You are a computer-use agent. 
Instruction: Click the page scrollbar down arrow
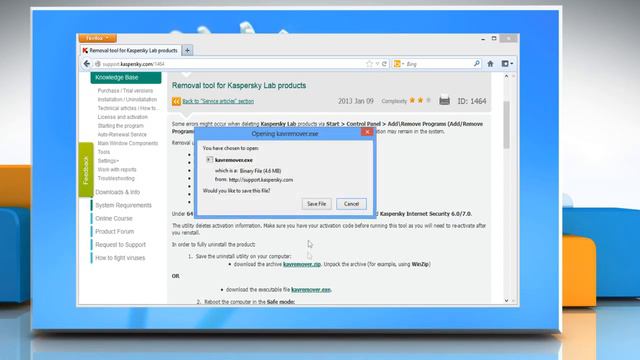[x=506, y=300]
